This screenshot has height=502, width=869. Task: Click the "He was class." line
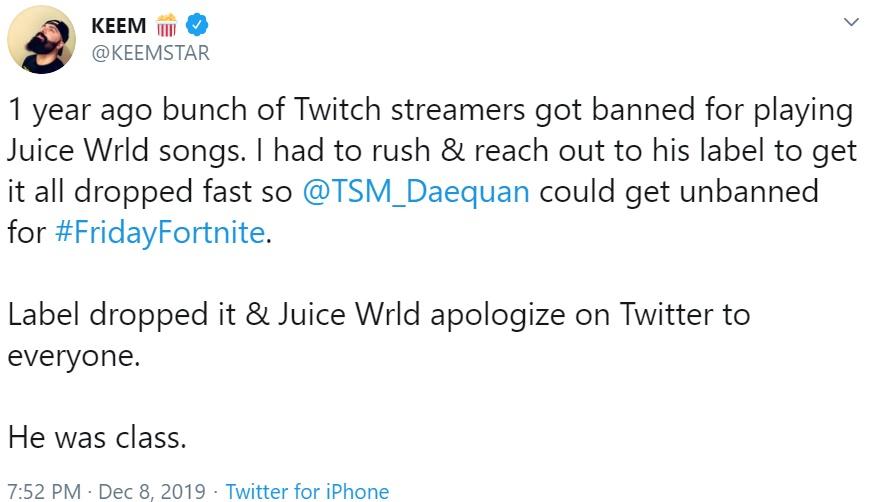pyautogui.click(x=96, y=437)
